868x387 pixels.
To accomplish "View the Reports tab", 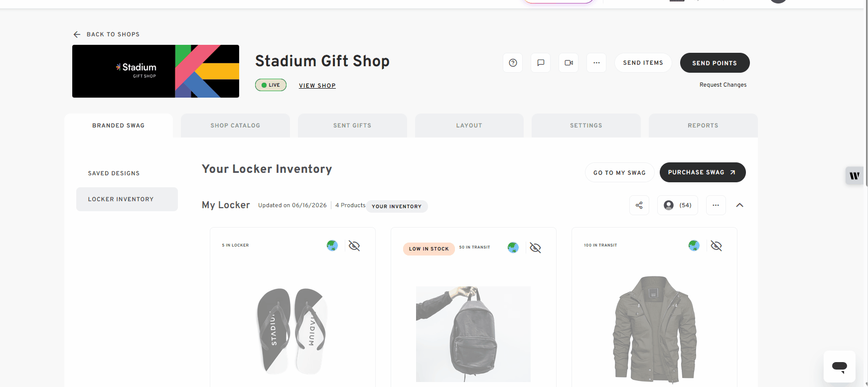I will click(x=703, y=126).
